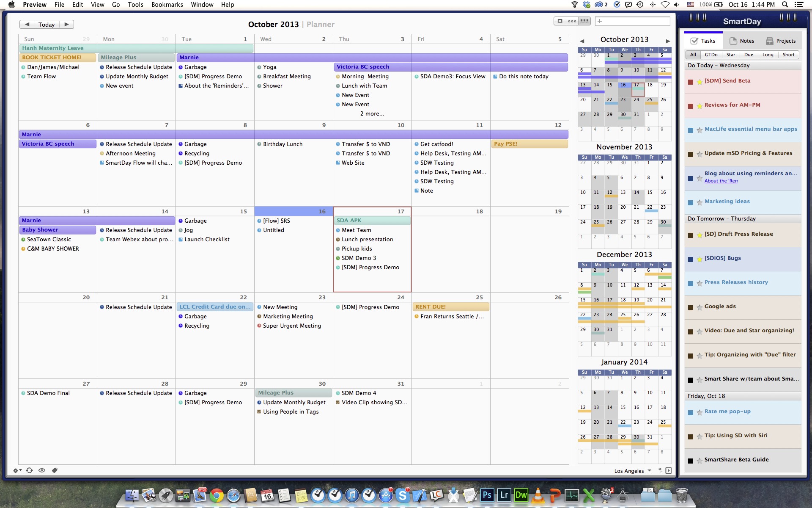Toggle the side panel icon at bottom right
The height and width of the screenshot is (508, 812).
coord(669,471)
